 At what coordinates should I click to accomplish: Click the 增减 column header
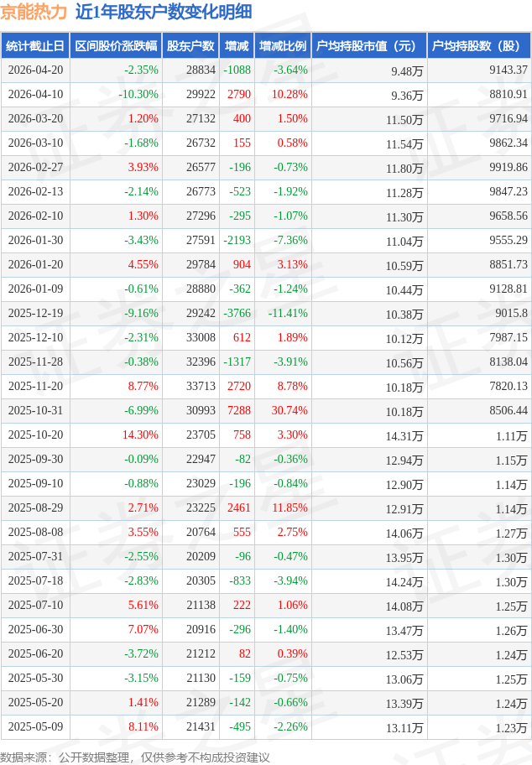[237, 46]
